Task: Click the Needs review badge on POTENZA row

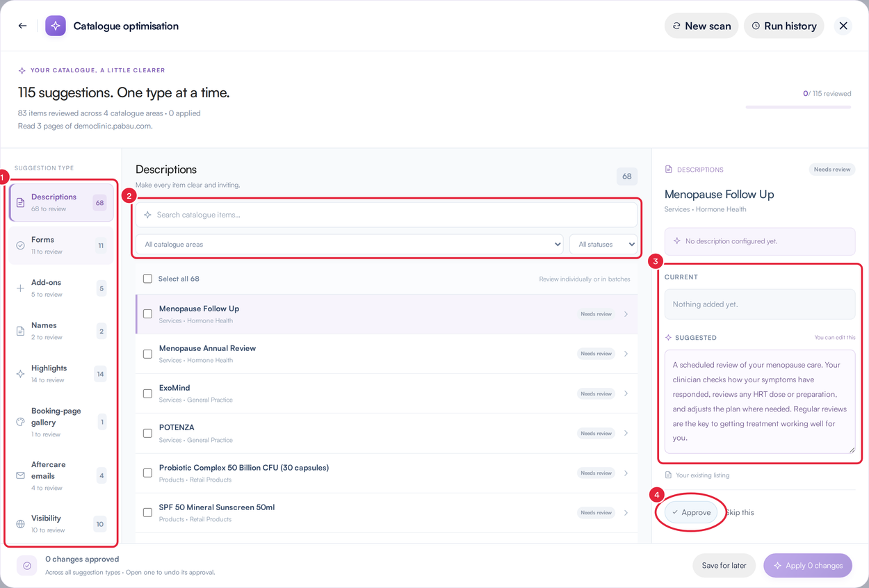Action: pyautogui.click(x=596, y=433)
